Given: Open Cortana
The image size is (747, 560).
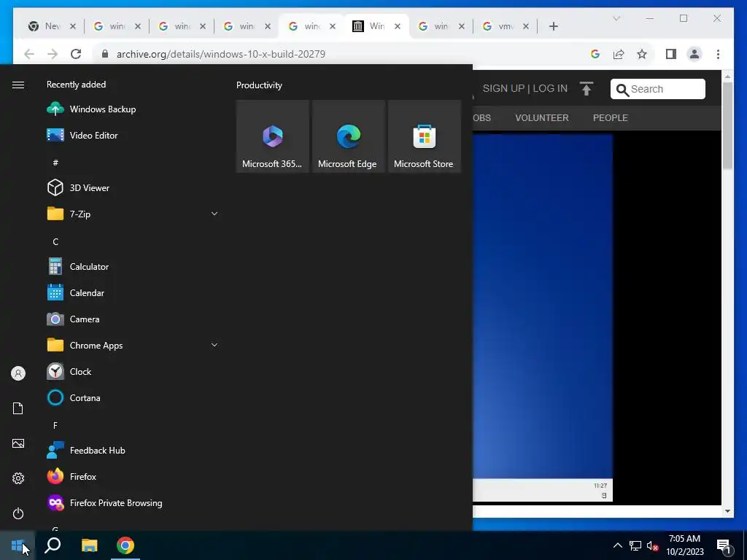Looking at the screenshot, I should click(133, 397).
